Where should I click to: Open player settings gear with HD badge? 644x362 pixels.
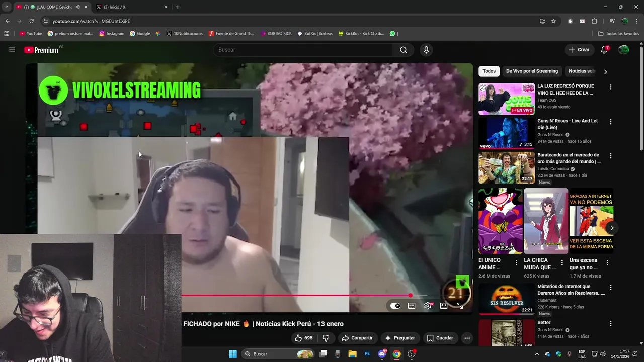(x=428, y=306)
